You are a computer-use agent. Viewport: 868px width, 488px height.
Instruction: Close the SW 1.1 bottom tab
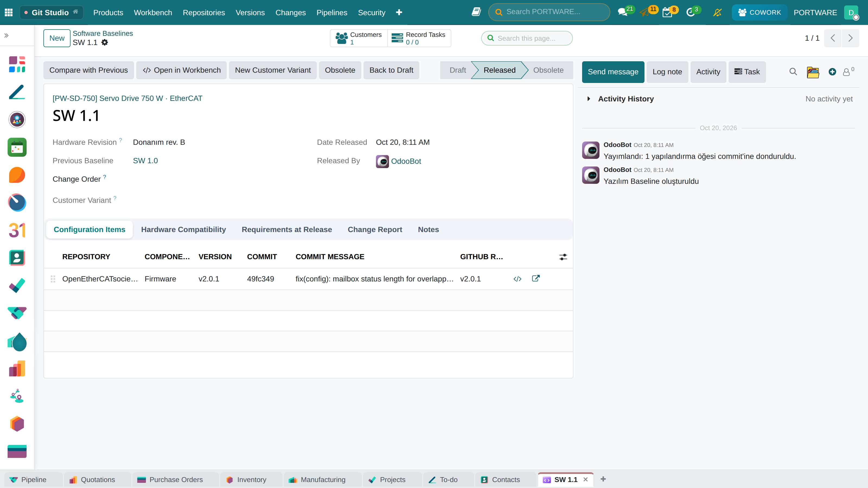586,480
